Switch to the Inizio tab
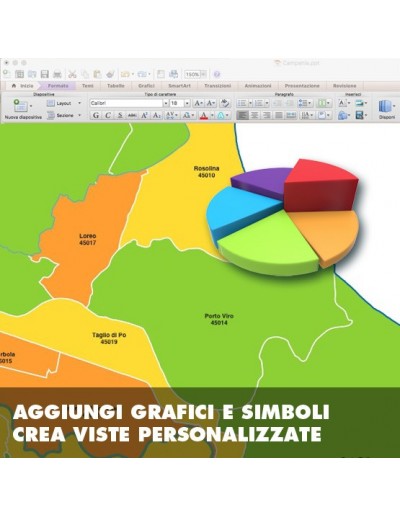This screenshot has height=517, width=400. pos(23,86)
